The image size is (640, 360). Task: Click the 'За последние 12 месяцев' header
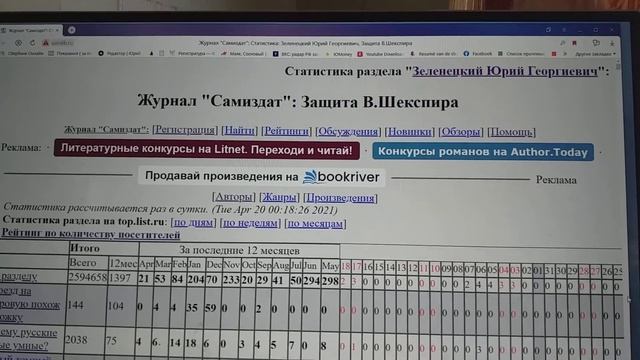click(x=239, y=250)
